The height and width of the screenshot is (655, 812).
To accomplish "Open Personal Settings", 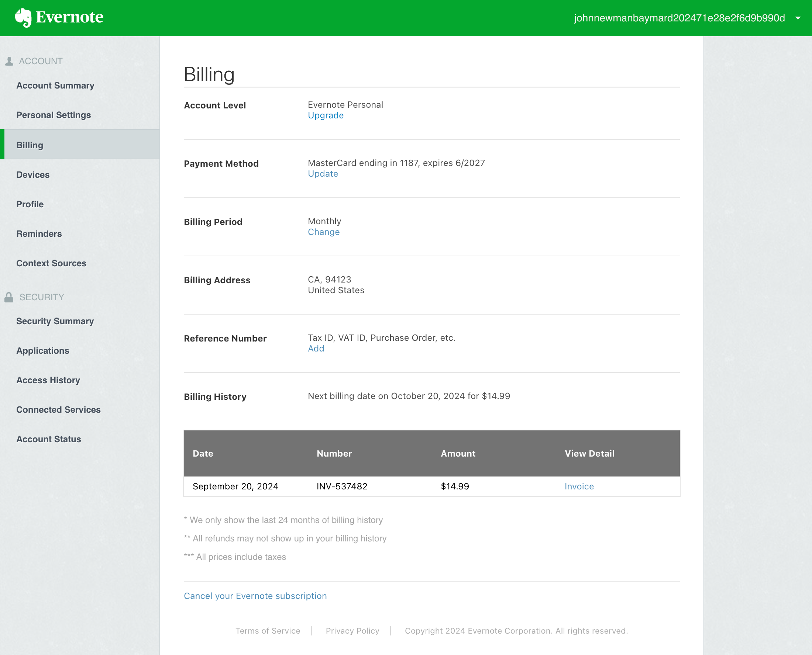I will (54, 115).
